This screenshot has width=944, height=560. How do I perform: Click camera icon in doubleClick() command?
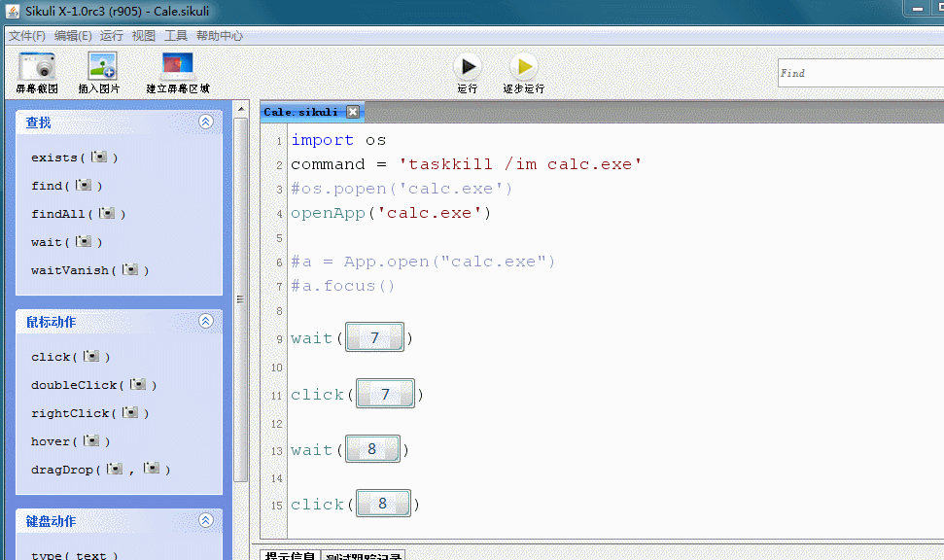tap(138, 385)
